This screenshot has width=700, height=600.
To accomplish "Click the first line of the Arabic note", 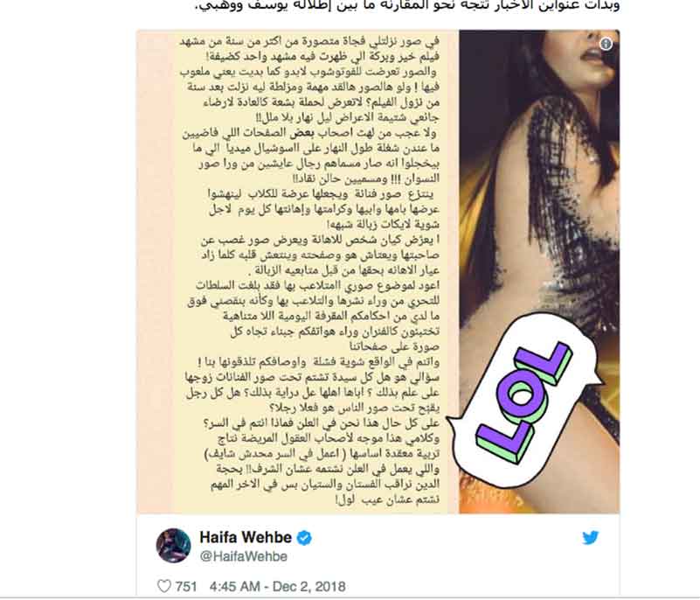I will click(309, 42).
